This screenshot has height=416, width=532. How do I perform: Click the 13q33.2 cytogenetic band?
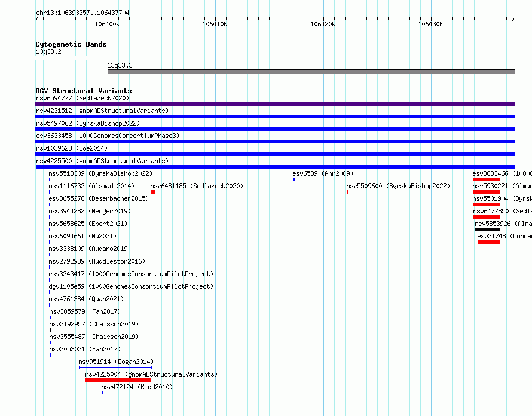tap(72, 58)
